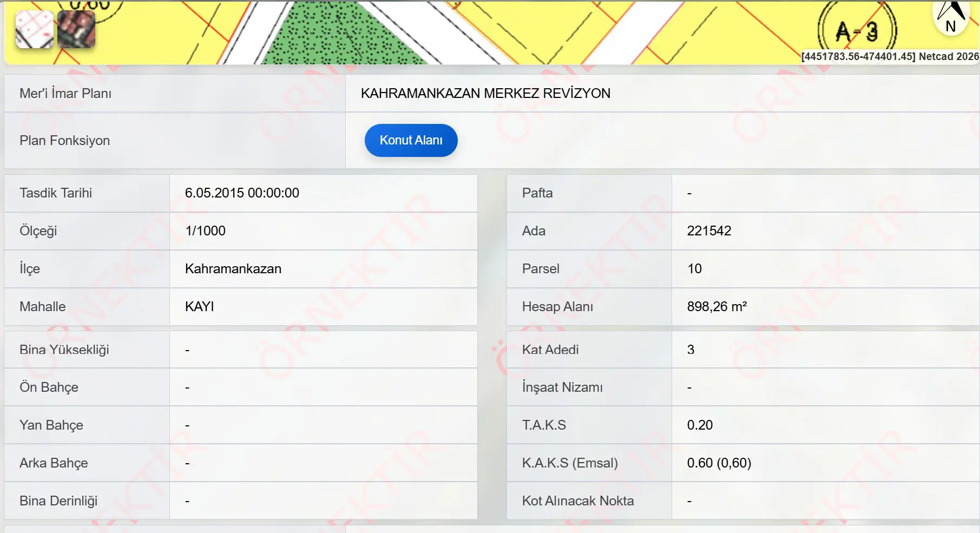Click the Ön Bahçe label

tap(49, 387)
